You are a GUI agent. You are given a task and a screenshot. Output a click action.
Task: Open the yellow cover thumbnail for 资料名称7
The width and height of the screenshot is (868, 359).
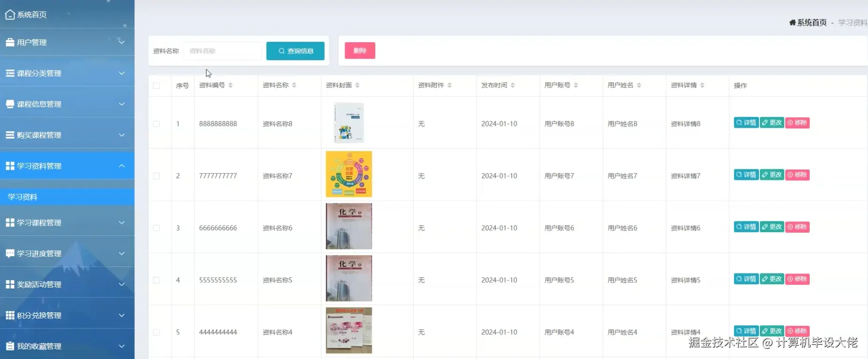[349, 174]
